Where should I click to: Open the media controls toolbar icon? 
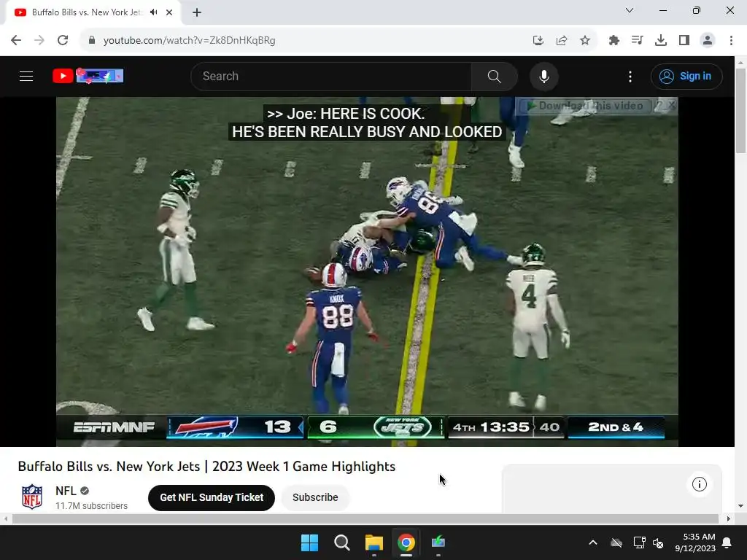637,41
